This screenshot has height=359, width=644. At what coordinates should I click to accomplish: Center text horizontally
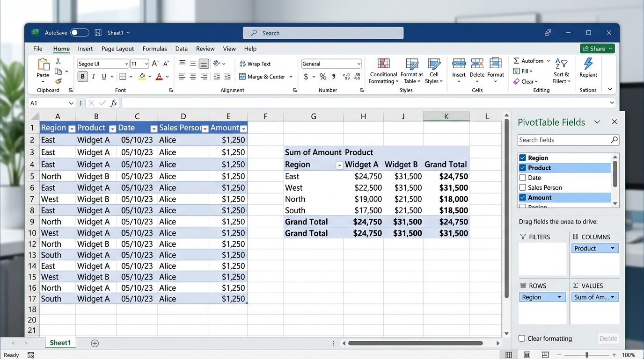coord(193,77)
